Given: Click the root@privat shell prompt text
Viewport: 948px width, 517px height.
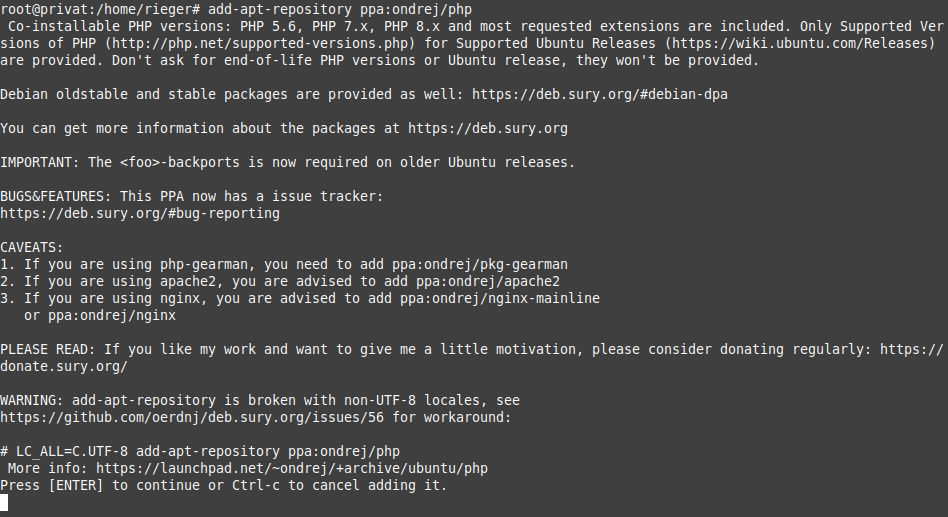Looking at the screenshot, I should coord(100,10).
